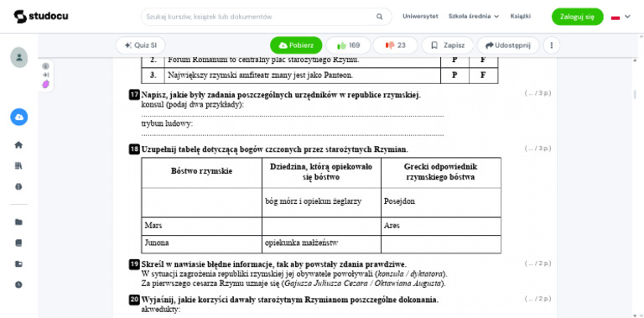Image resolution: width=644 pixels, height=318 pixels.
Task: Click 'konsul (podaj dwa przykłady):' text
Action: click(193, 105)
